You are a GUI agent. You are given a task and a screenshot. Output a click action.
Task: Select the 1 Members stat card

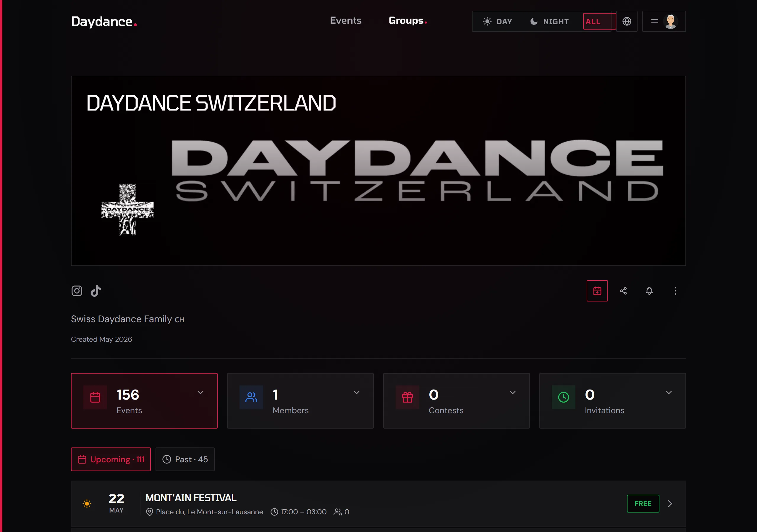300,401
